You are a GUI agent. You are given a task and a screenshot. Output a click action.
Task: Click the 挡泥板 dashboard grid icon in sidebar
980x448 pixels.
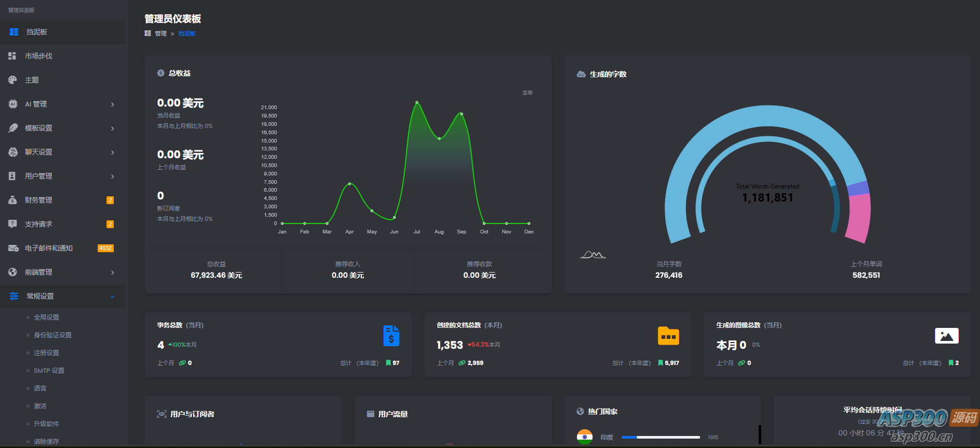(14, 32)
